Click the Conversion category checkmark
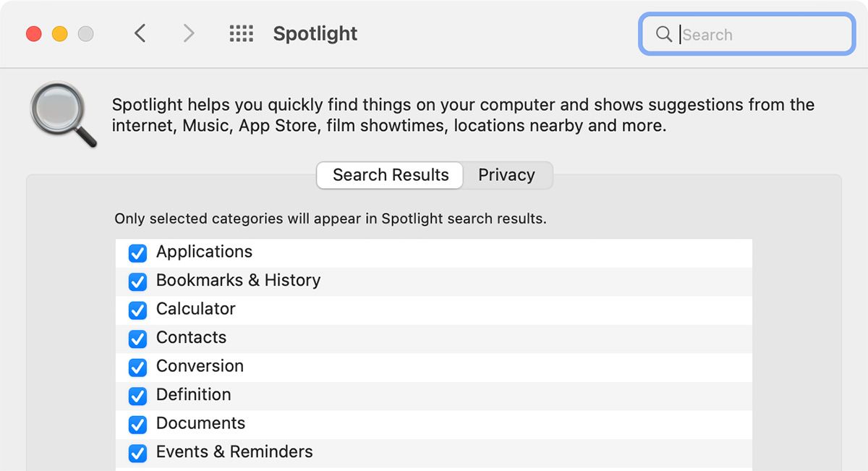Image resolution: width=868 pixels, height=471 pixels. point(137,368)
